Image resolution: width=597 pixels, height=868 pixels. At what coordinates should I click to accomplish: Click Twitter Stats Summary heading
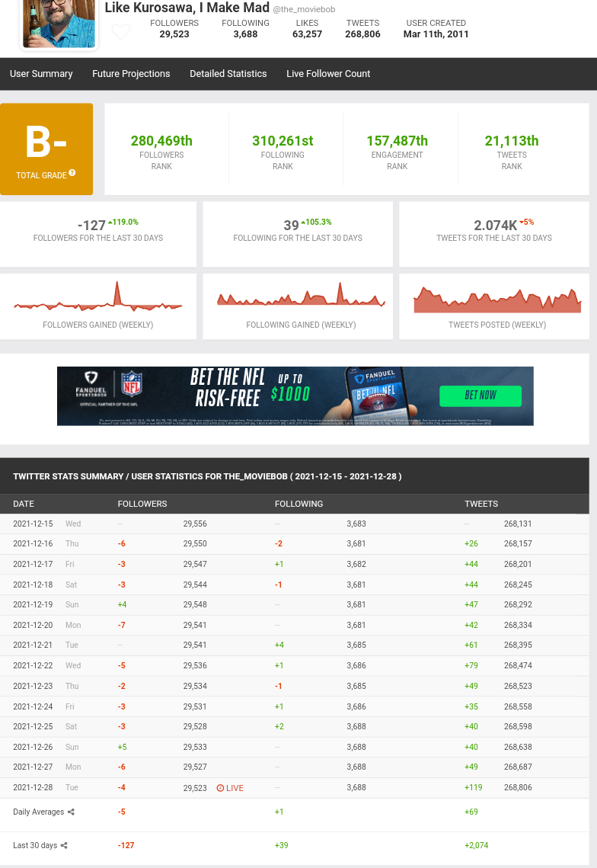tap(207, 476)
